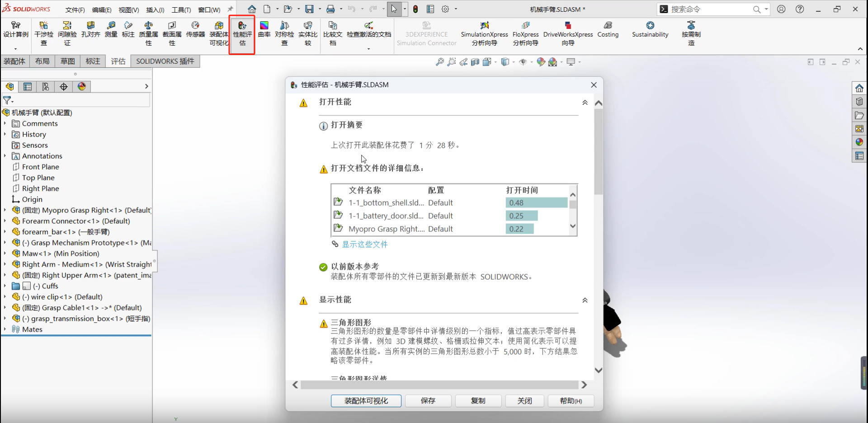Select the 传感器 sensor tool

pyautogui.click(x=195, y=29)
